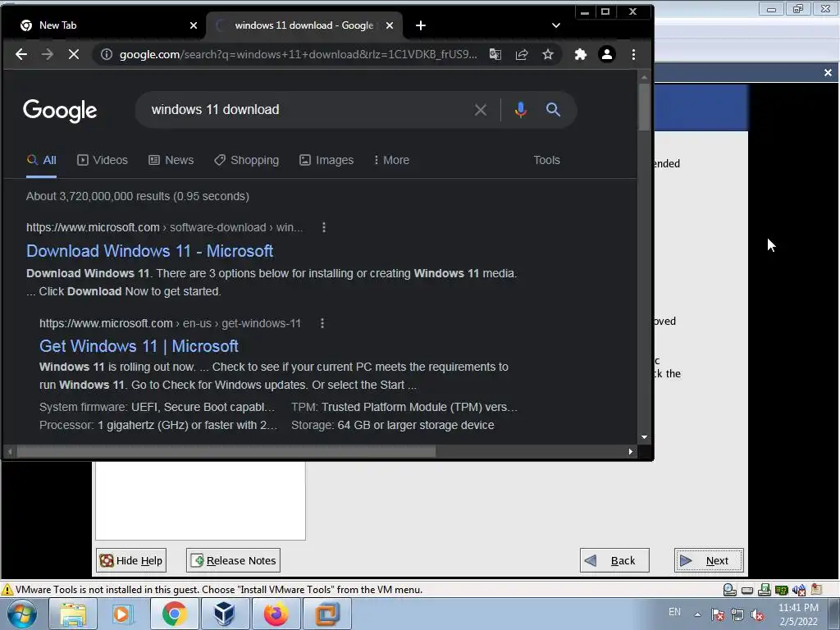Click Hide Help in installer window
Viewport: 840px width, 630px height.
(x=131, y=560)
